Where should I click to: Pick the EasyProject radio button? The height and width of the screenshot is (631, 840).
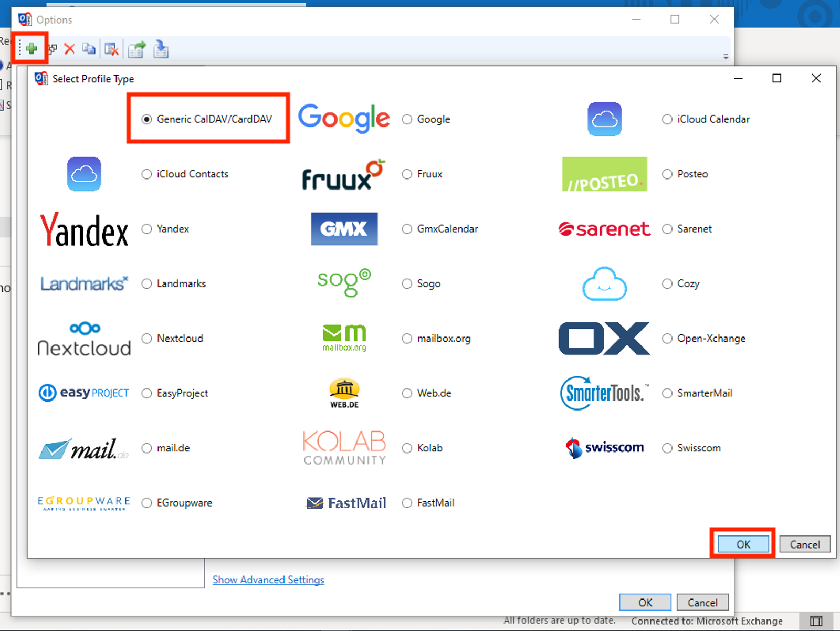pyautogui.click(x=147, y=393)
